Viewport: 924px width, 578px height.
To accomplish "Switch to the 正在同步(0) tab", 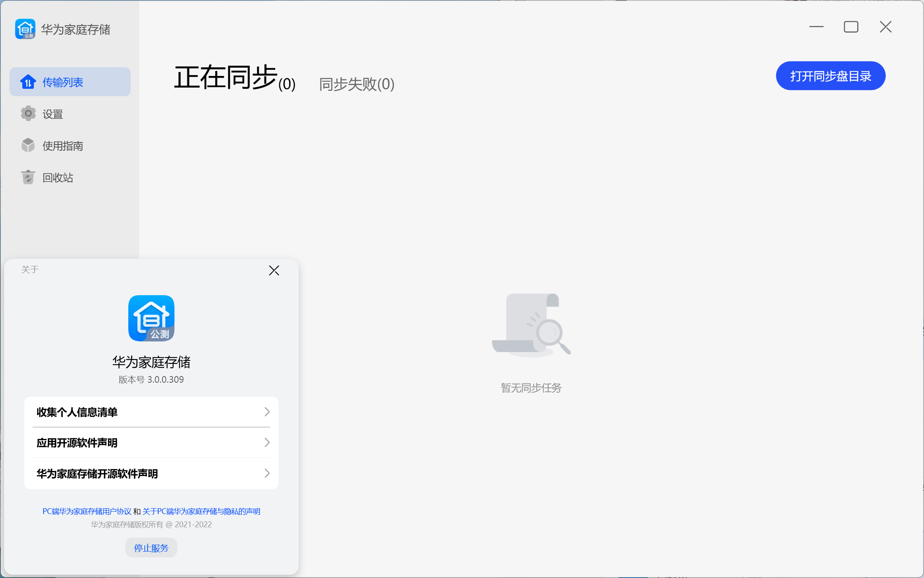I will [234, 78].
